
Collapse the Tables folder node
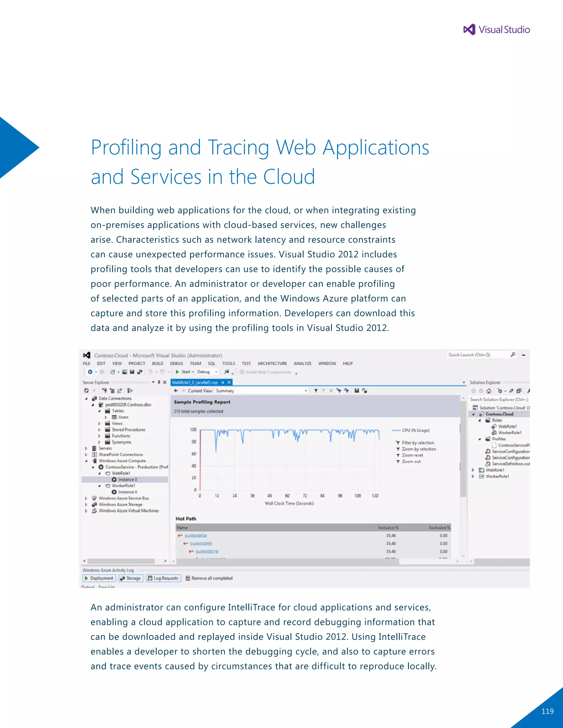point(100,411)
